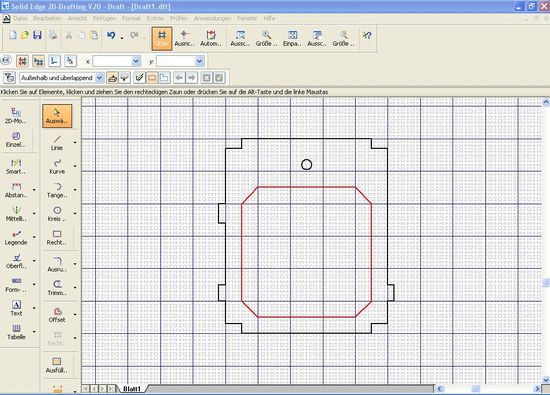The height and width of the screenshot is (395, 550).
Task: Expand the Kurve tool flyout arrow
Action: [x=75, y=166]
